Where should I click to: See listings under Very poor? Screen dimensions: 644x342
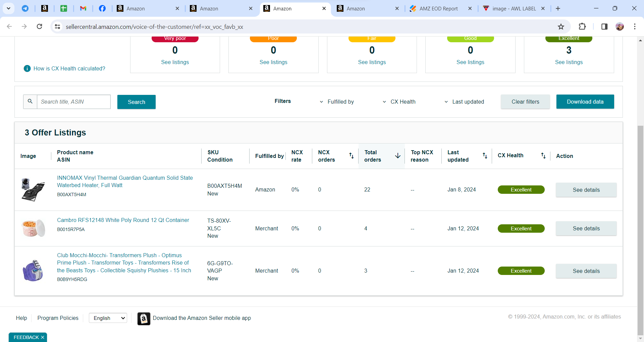(x=175, y=62)
